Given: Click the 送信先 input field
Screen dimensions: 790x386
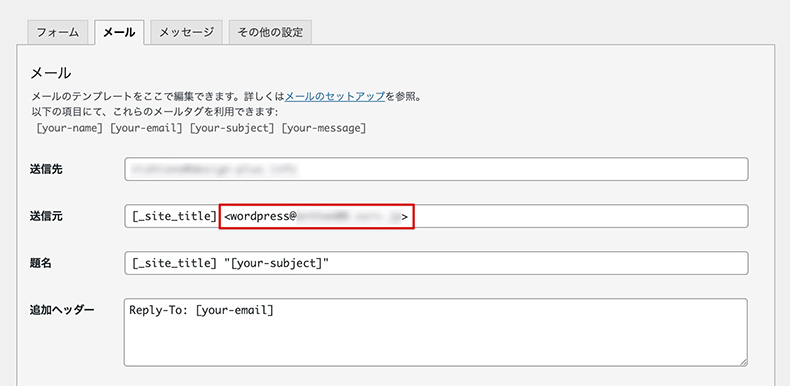Looking at the screenshot, I should point(436,169).
